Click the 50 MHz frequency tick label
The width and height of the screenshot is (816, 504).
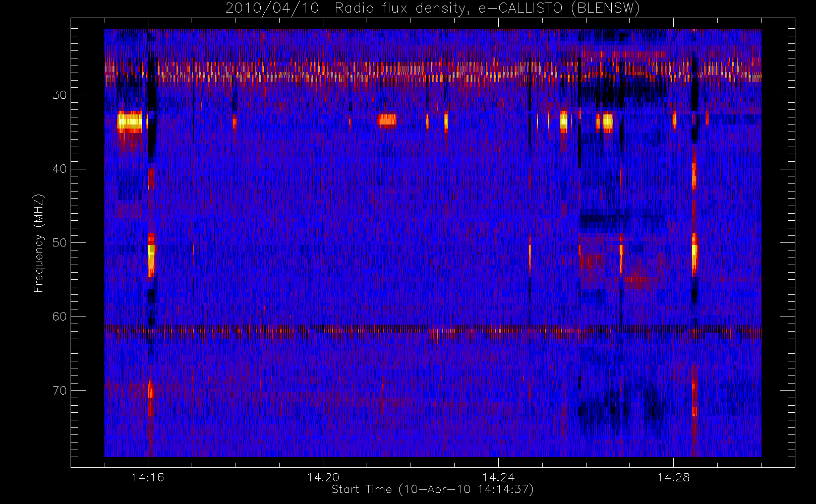coord(60,243)
